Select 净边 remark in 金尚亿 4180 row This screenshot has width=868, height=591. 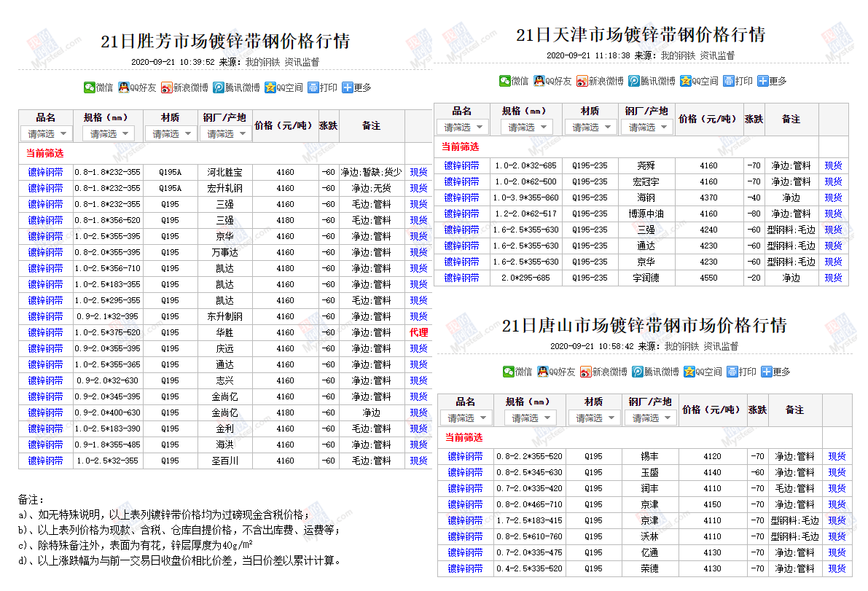pos(372,412)
